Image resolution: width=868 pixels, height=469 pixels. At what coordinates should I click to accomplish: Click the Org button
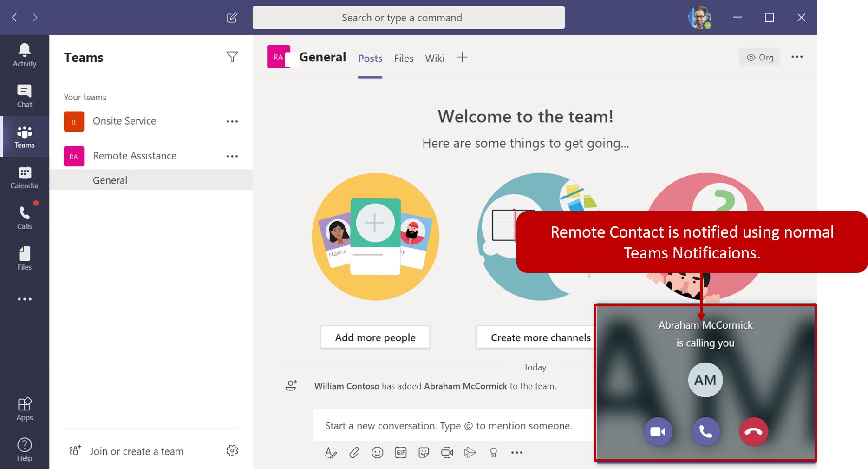(759, 57)
